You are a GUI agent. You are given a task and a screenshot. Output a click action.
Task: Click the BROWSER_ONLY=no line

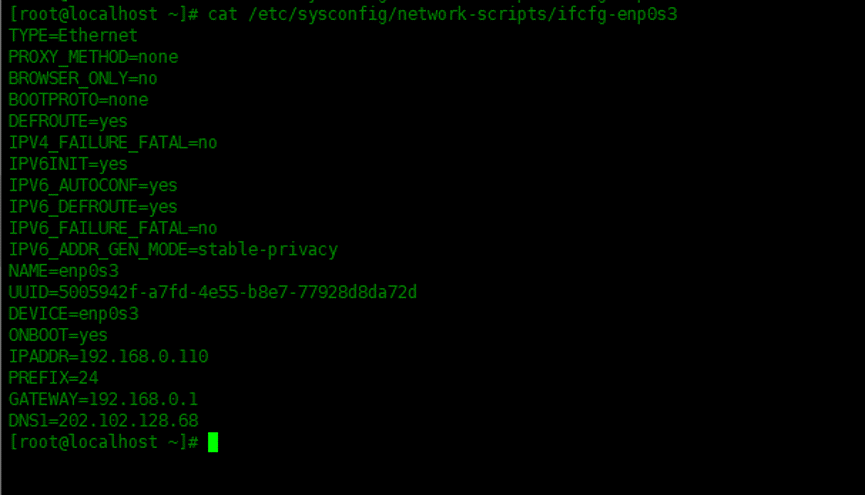(83, 79)
